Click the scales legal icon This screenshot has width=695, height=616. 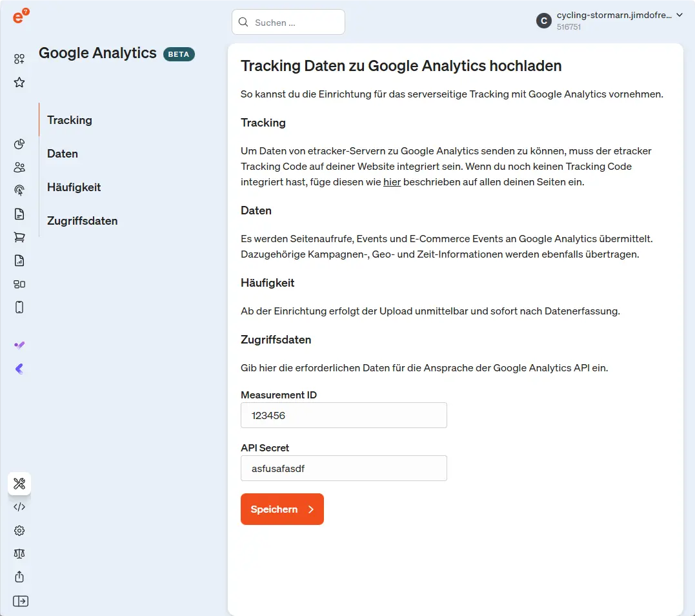pos(19,553)
